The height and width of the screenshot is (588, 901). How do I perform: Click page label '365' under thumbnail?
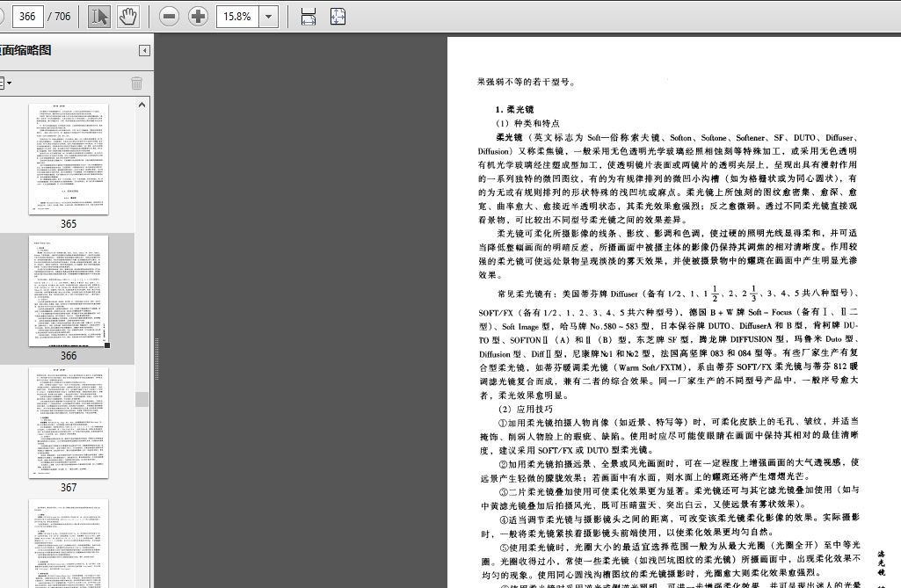click(x=69, y=224)
